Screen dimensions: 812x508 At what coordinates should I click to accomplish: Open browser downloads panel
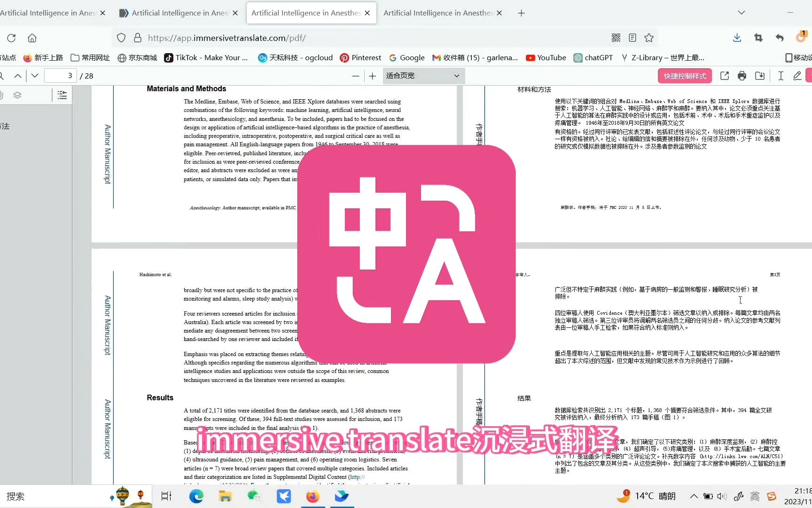[737, 38]
